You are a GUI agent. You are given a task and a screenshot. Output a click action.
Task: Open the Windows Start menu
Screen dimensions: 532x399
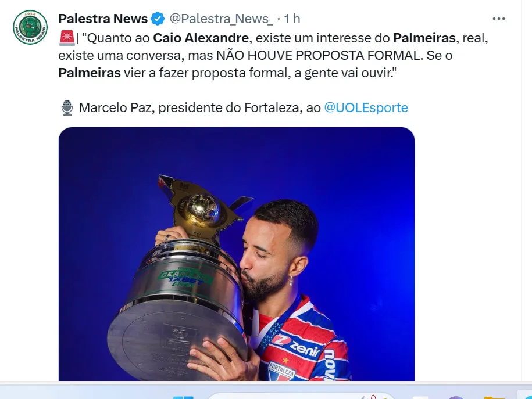183,397
